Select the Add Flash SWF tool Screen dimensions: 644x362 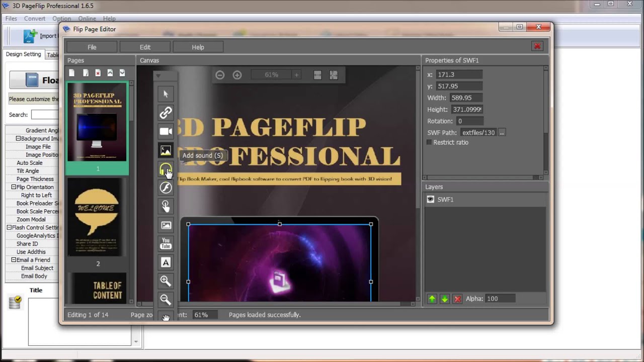pos(166,188)
